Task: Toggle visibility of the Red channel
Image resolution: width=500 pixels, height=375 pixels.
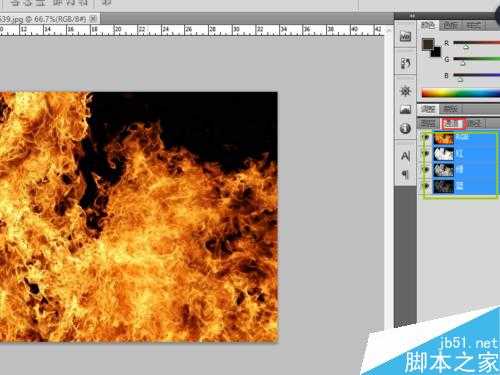Action: click(425, 154)
